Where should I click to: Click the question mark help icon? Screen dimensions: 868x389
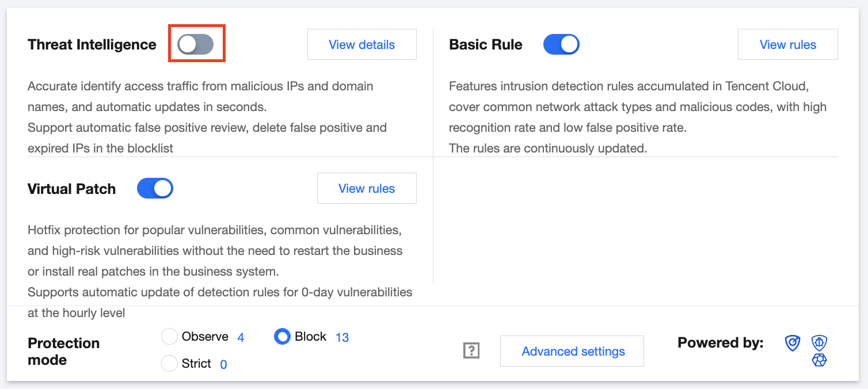click(x=471, y=350)
